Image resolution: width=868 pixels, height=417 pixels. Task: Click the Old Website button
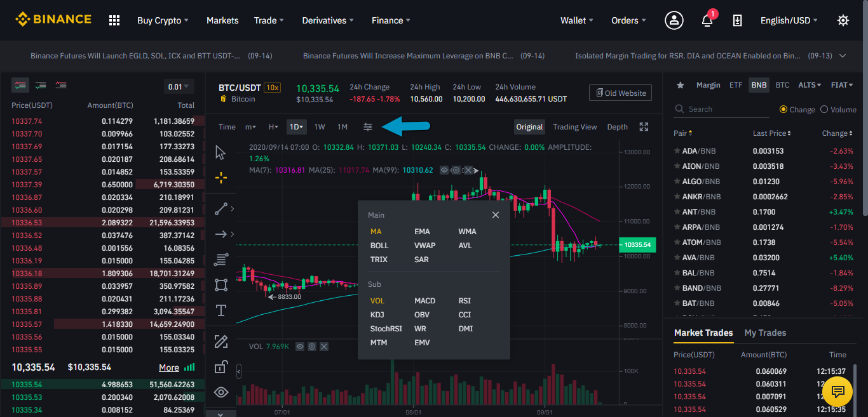[621, 93]
